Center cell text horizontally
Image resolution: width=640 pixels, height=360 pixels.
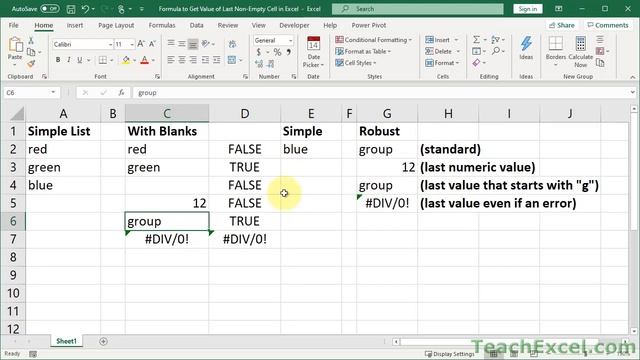tap(182, 60)
